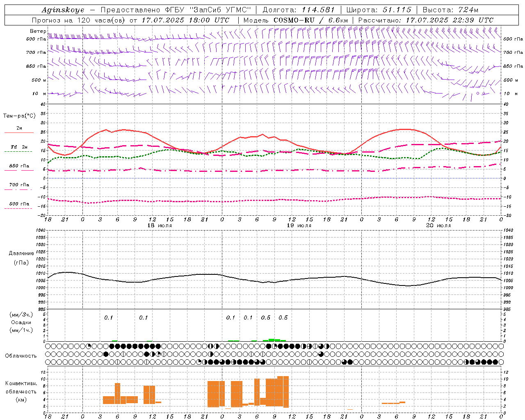Click the Облачность cloudiness label

point(21,356)
